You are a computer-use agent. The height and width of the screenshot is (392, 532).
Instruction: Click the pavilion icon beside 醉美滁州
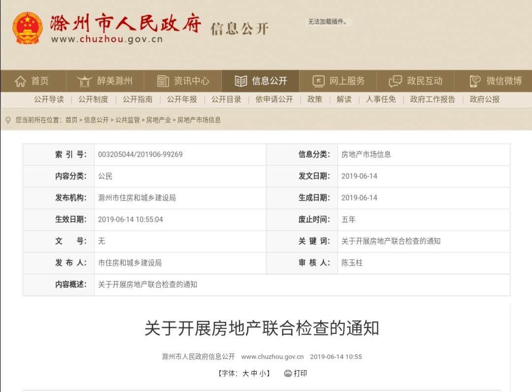(85, 81)
